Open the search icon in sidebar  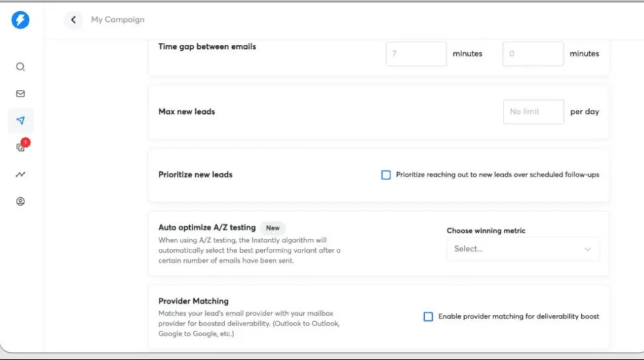click(21, 67)
